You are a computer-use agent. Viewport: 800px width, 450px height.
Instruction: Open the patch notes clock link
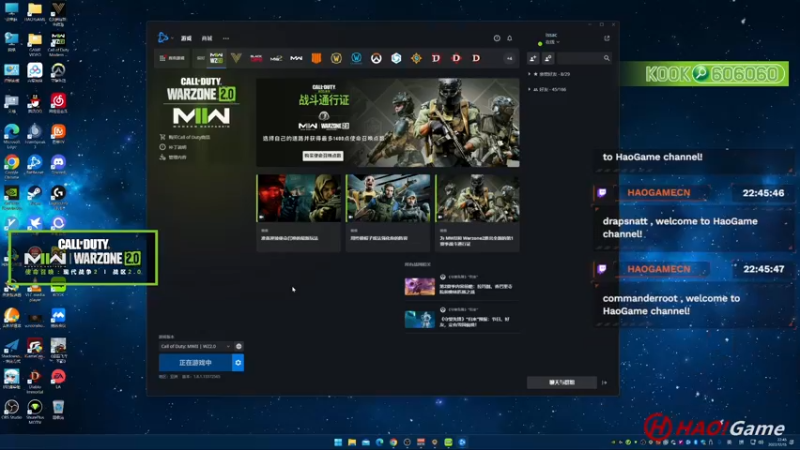[173, 147]
